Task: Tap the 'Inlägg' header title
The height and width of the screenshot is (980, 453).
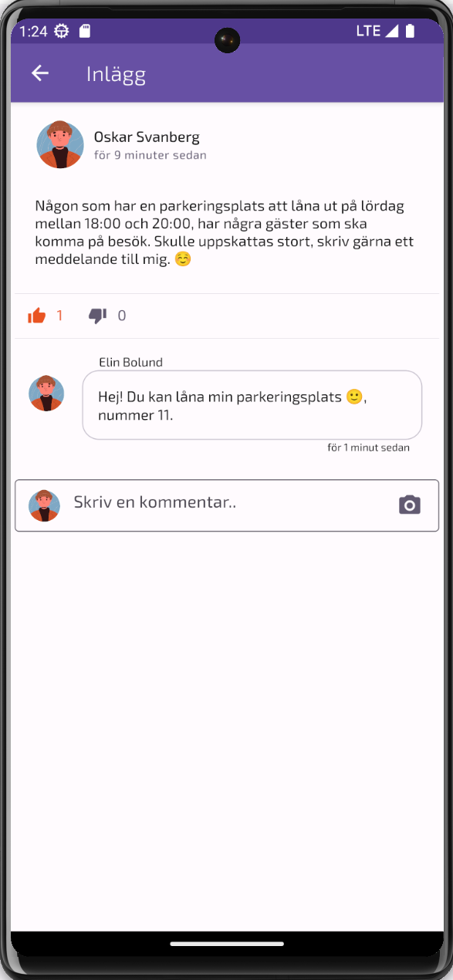Action: click(116, 74)
